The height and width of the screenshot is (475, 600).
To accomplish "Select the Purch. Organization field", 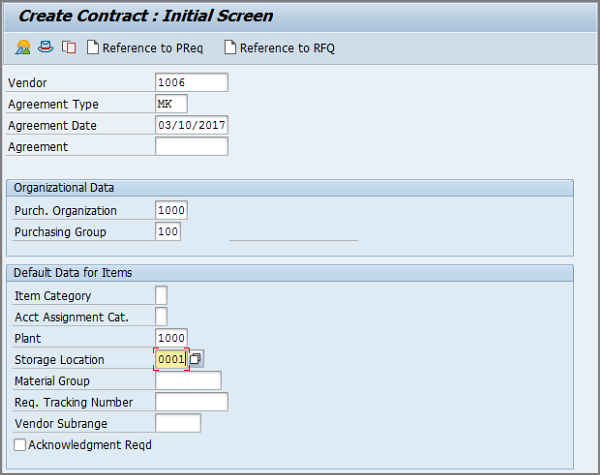I will click(x=172, y=211).
